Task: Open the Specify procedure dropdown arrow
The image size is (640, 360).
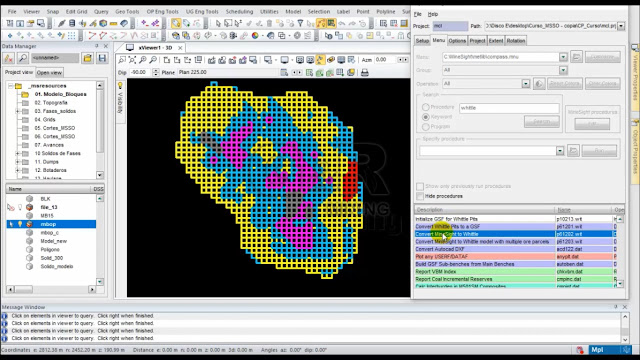Action: click(560, 151)
